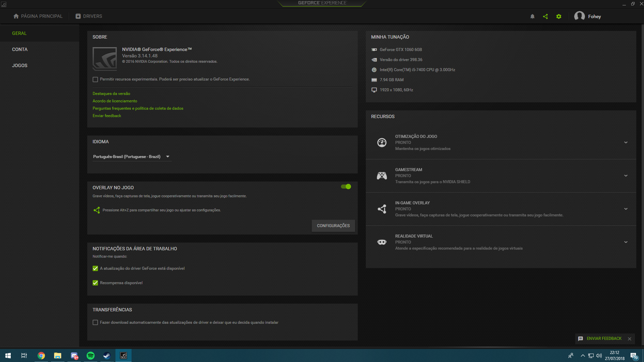
Task: Click the feedback chat bubble icon
Action: pos(581,339)
